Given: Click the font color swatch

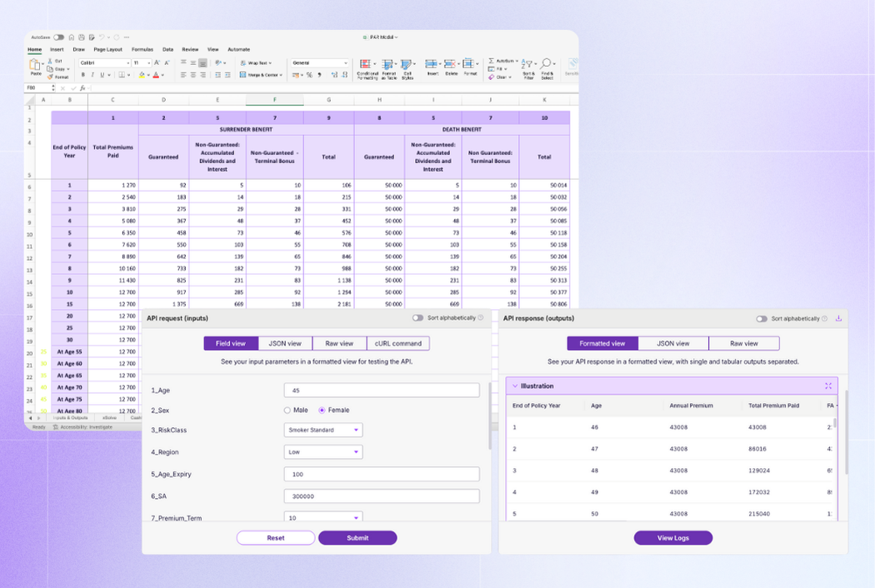Looking at the screenshot, I should click(156, 76).
